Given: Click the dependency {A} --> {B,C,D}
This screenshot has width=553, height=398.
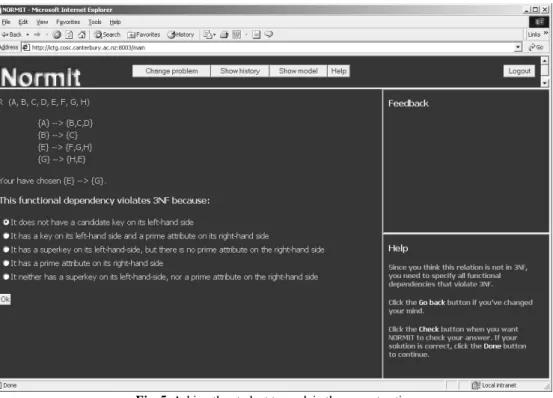Looking at the screenshot, I should pos(65,123).
